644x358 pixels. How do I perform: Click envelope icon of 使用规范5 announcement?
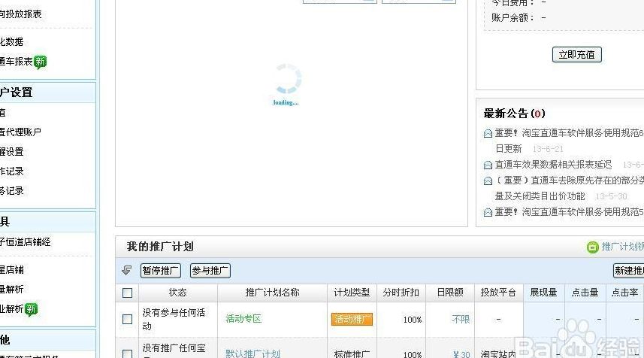[488, 213]
